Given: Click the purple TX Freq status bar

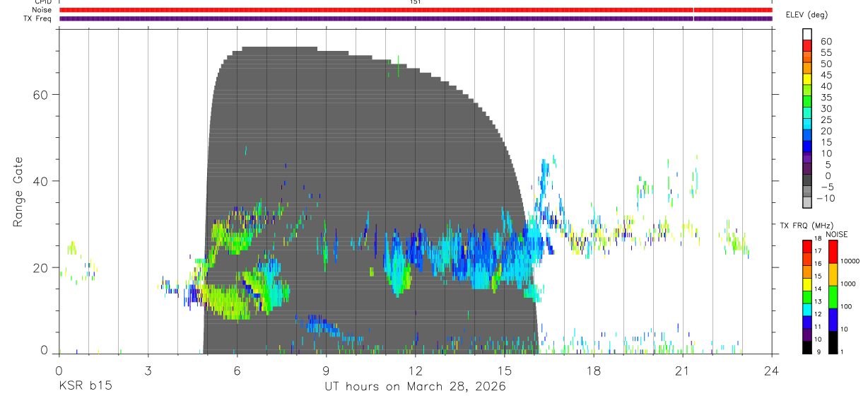Looking at the screenshot, I should point(416,18).
